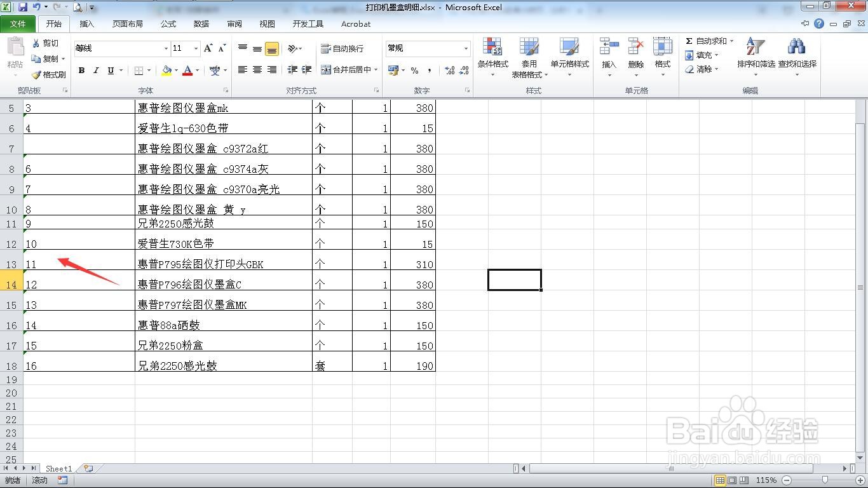
Task: Apply the yellow fill color bucket
Action: 166,71
